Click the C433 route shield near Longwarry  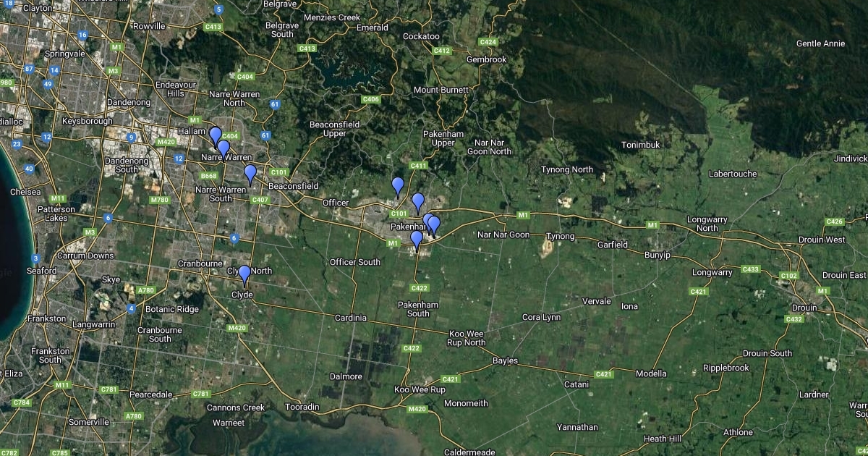(x=750, y=269)
